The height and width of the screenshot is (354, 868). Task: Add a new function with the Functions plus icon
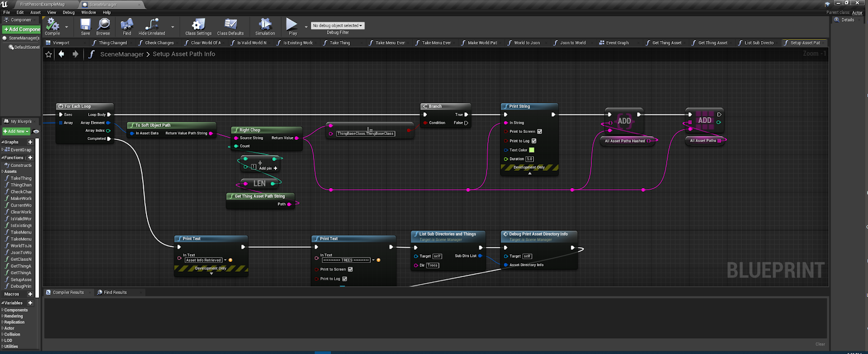30,158
